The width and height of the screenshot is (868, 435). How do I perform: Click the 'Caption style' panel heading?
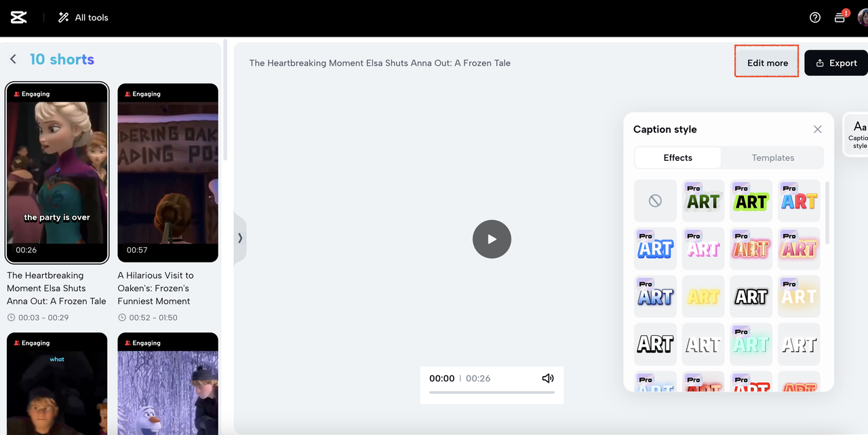(665, 130)
